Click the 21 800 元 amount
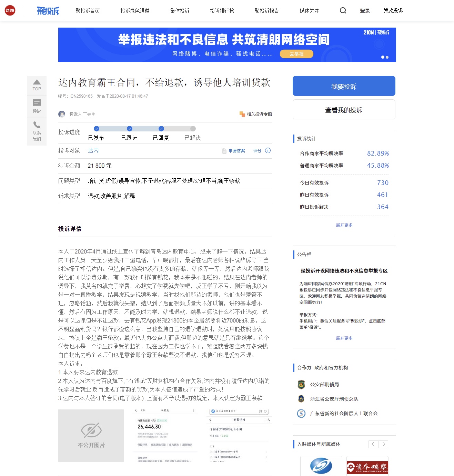Image resolution: width=454 pixels, height=476 pixels. pyautogui.click(x=100, y=166)
